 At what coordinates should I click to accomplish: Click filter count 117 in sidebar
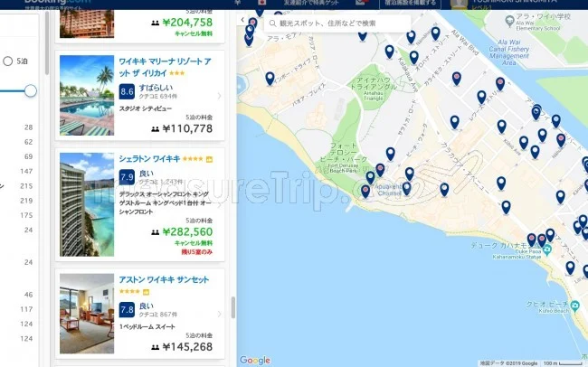(26, 309)
